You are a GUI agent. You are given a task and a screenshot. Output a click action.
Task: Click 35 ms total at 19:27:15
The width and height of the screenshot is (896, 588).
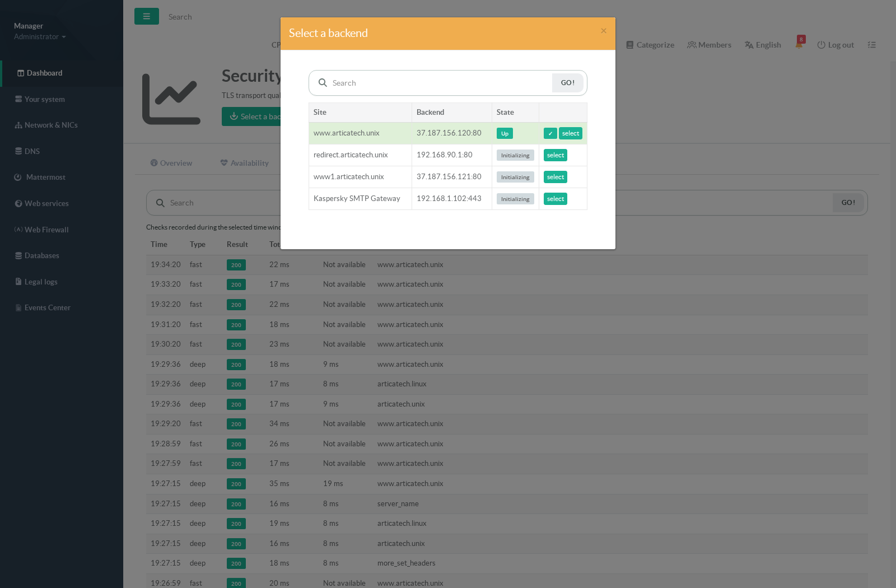(279, 483)
